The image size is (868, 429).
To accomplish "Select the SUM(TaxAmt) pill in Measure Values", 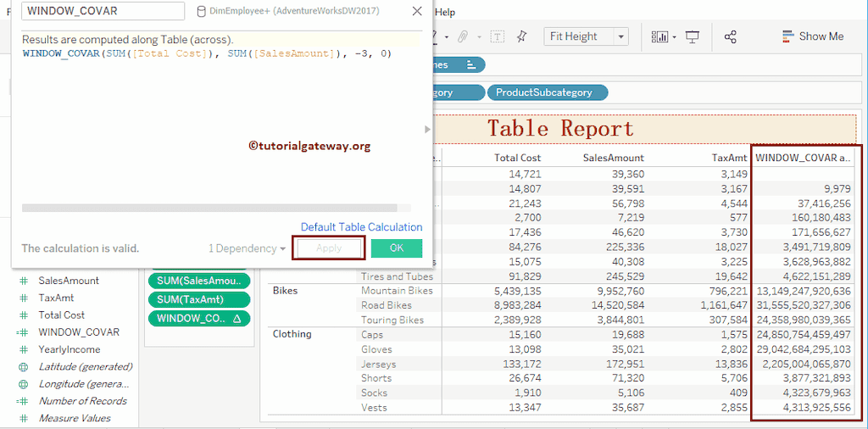I will (x=199, y=299).
